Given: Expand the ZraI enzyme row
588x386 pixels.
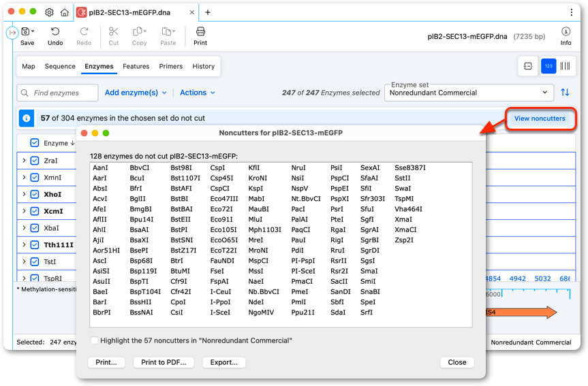Looking at the screenshot, I should (x=24, y=161).
